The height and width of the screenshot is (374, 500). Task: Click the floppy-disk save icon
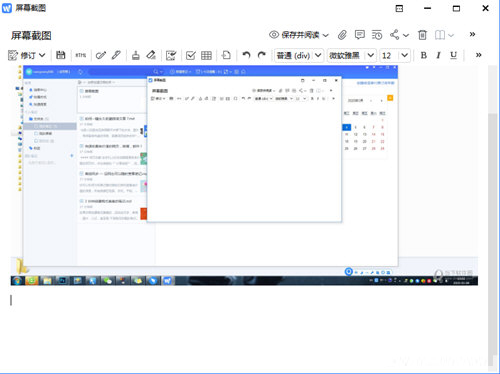pos(61,55)
